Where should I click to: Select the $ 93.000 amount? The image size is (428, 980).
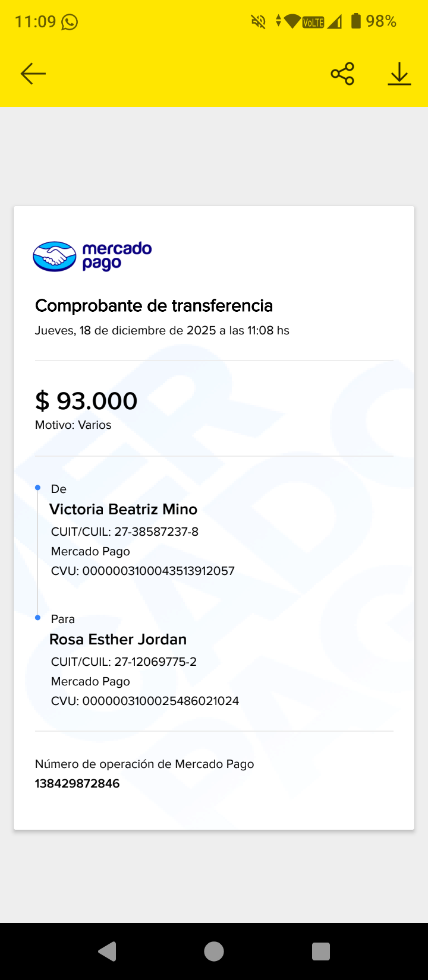(x=86, y=401)
